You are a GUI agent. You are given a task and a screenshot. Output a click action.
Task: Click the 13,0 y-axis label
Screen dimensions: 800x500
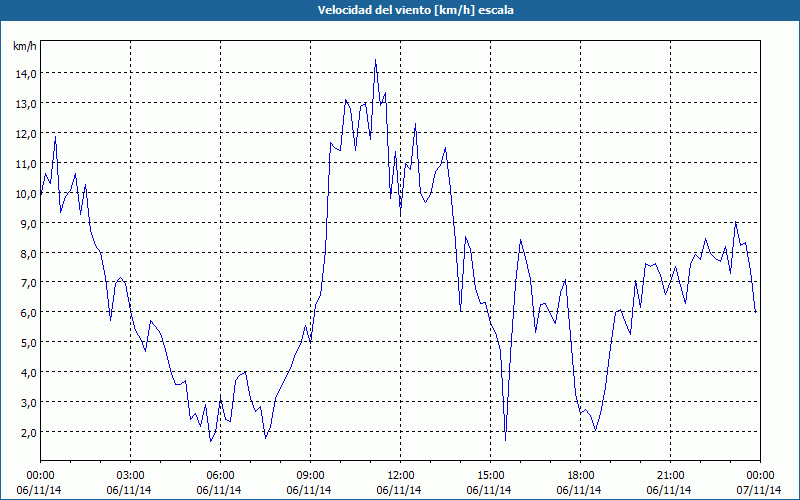(26, 104)
